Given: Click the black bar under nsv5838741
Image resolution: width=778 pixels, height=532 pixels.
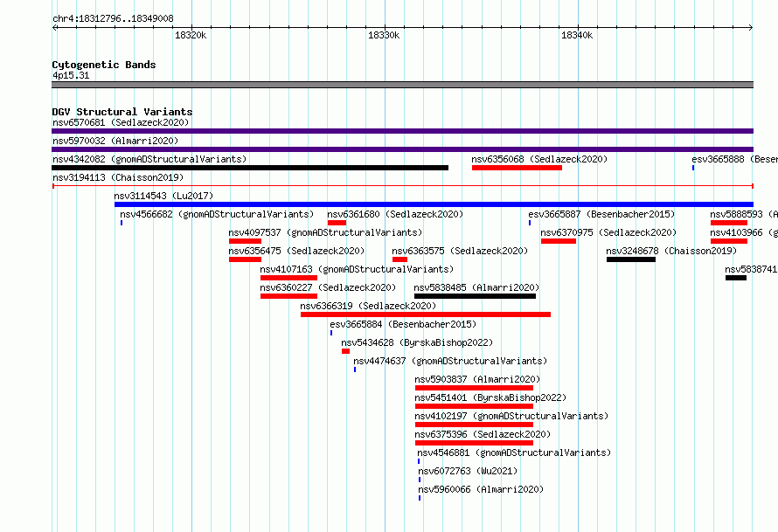Looking at the screenshot, I should point(736,278).
